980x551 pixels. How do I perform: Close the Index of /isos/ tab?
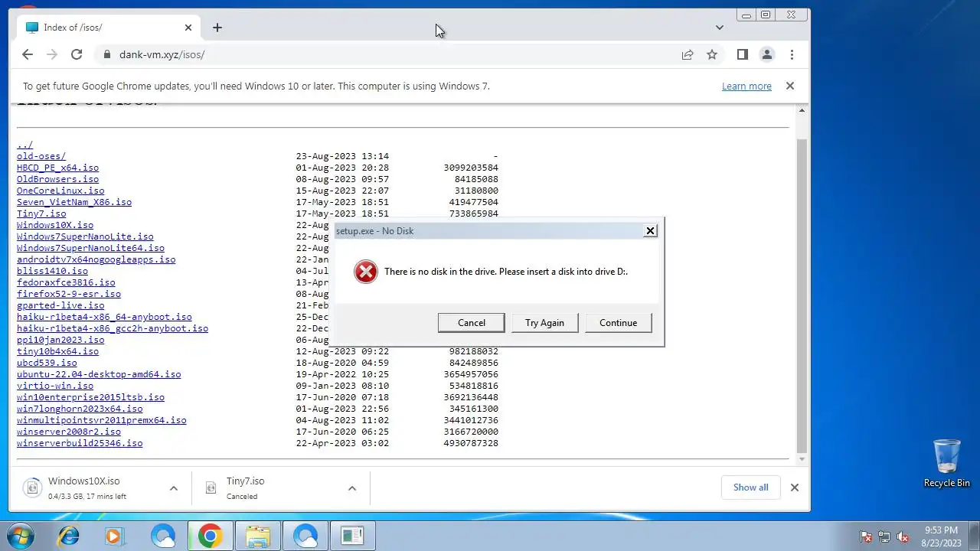click(188, 28)
